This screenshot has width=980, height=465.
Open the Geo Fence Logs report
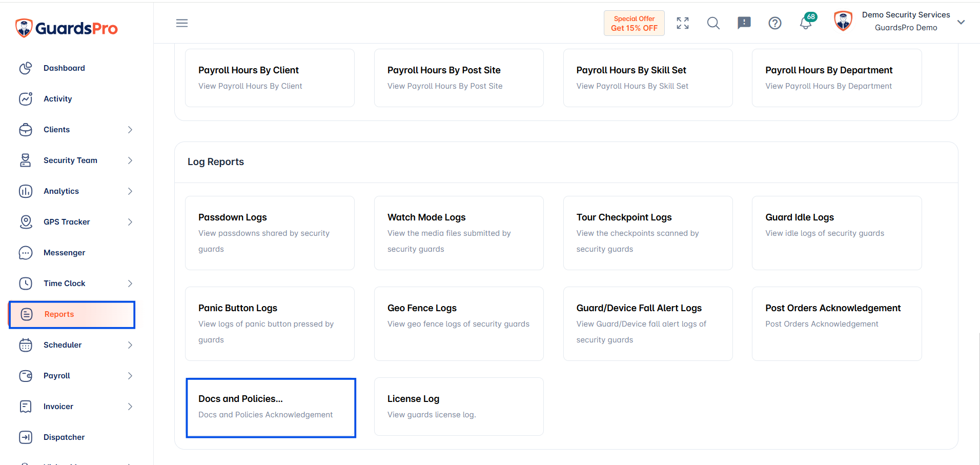click(x=459, y=324)
